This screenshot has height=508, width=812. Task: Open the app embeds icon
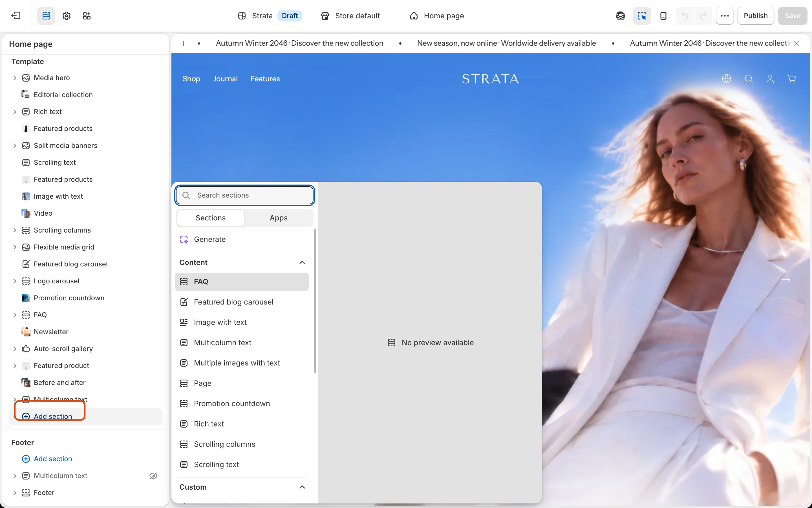click(x=87, y=16)
